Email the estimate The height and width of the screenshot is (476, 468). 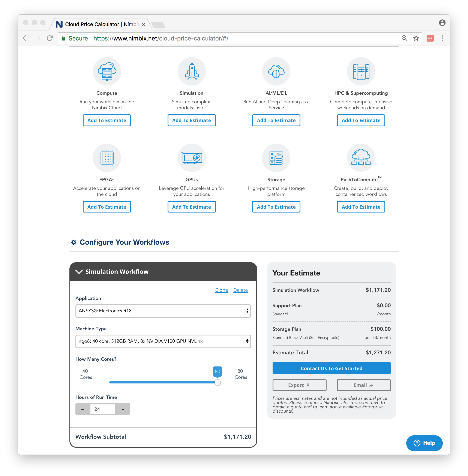point(363,385)
